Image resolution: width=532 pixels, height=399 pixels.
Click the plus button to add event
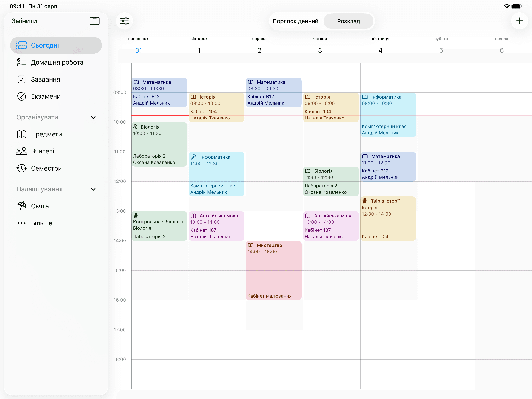point(519,21)
